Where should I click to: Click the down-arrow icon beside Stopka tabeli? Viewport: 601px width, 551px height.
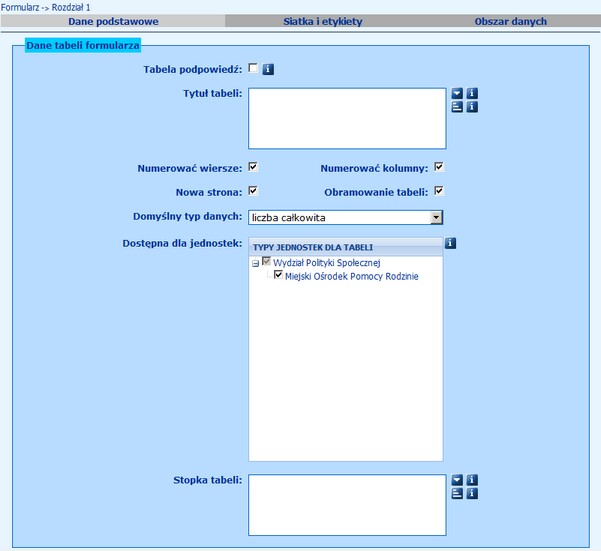457,480
